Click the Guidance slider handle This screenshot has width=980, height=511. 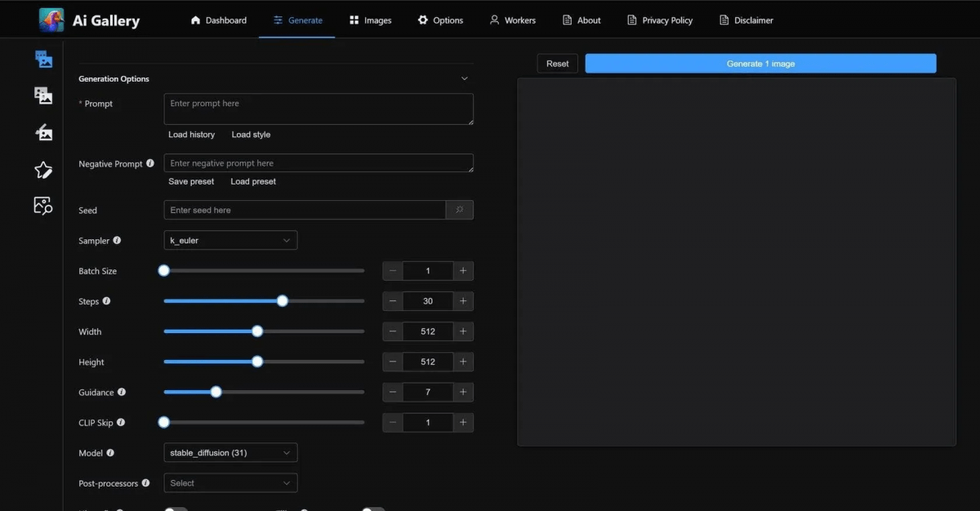pyautogui.click(x=216, y=393)
